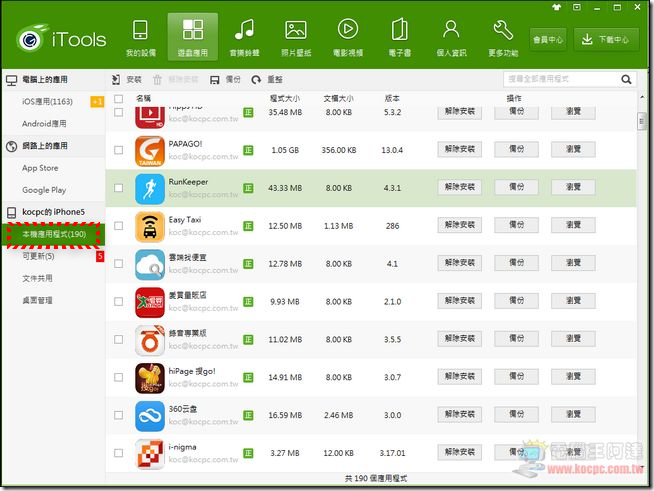Select iOS應用(1163) in sidebar
The height and width of the screenshot is (491, 654).
[47, 101]
